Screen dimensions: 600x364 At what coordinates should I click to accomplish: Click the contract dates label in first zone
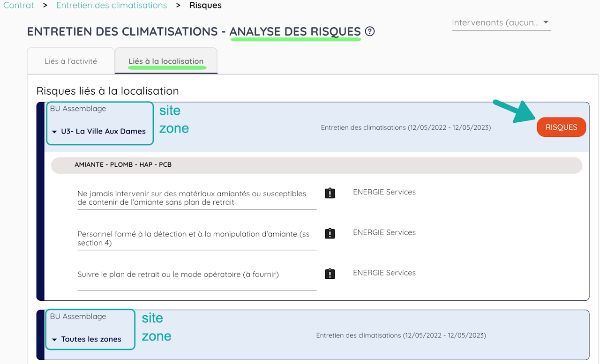tap(406, 127)
